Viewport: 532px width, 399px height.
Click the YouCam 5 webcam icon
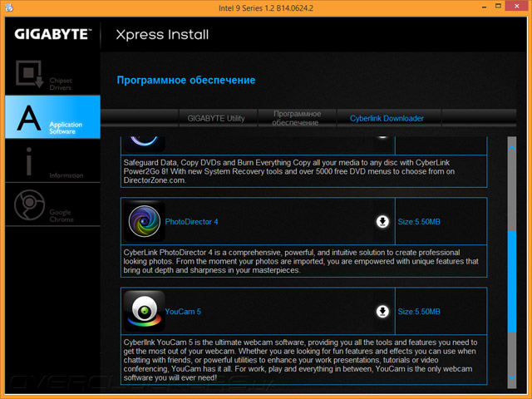144,311
